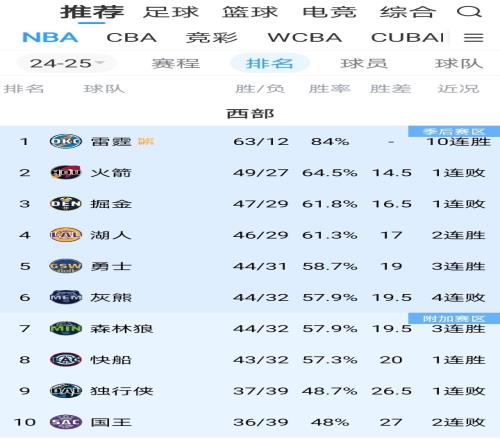The width and height of the screenshot is (500, 440).
Task: Open the 球员 players section
Action: pyautogui.click(x=364, y=63)
